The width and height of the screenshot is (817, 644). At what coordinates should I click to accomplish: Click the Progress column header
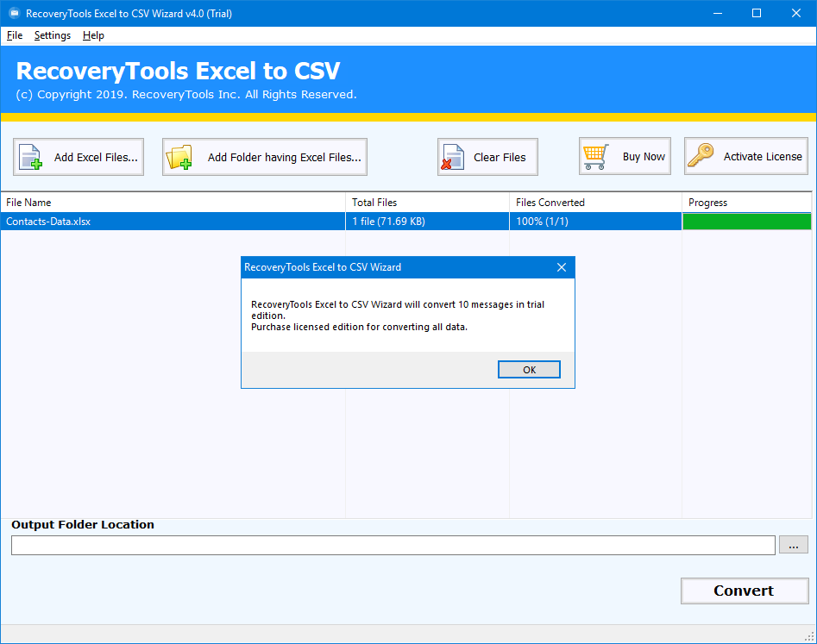746,203
